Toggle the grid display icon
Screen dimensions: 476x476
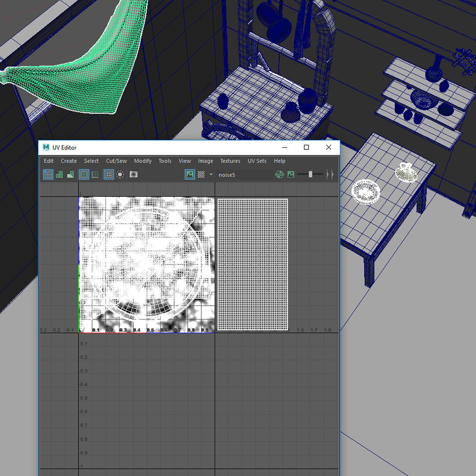(109, 175)
